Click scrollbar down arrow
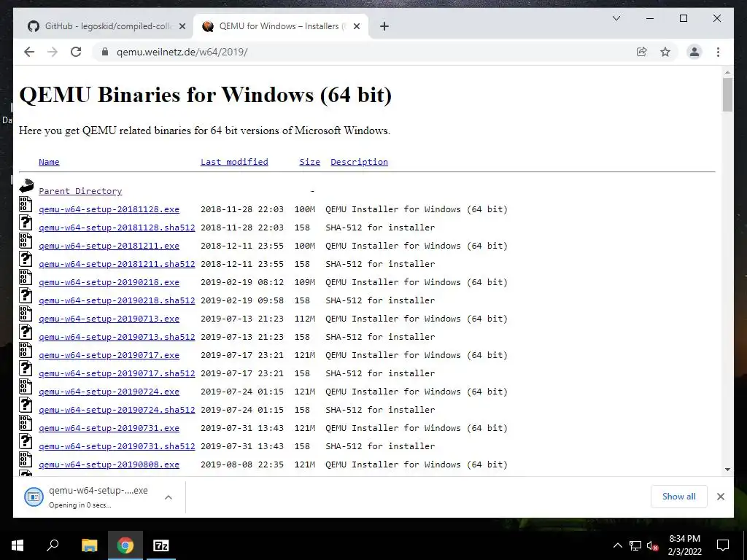The height and width of the screenshot is (560, 747). (727, 470)
